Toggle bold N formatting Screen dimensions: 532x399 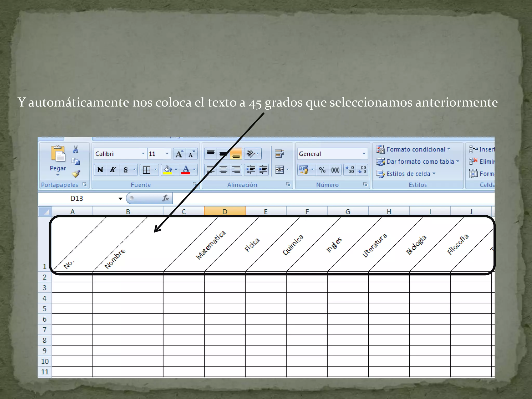[100, 170]
